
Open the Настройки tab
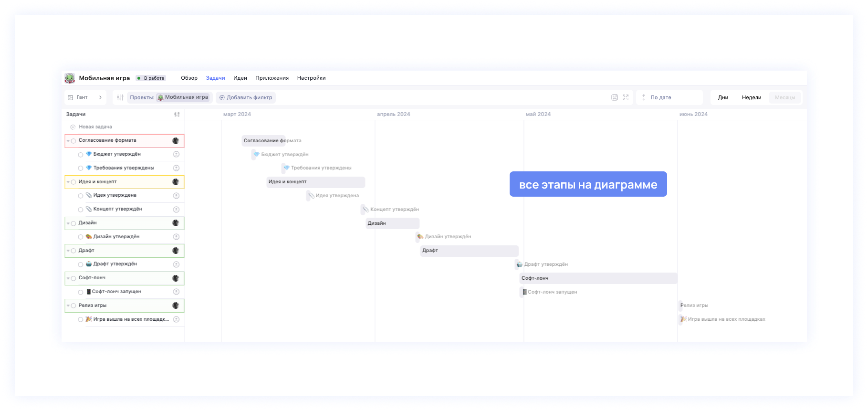point(311,78)
